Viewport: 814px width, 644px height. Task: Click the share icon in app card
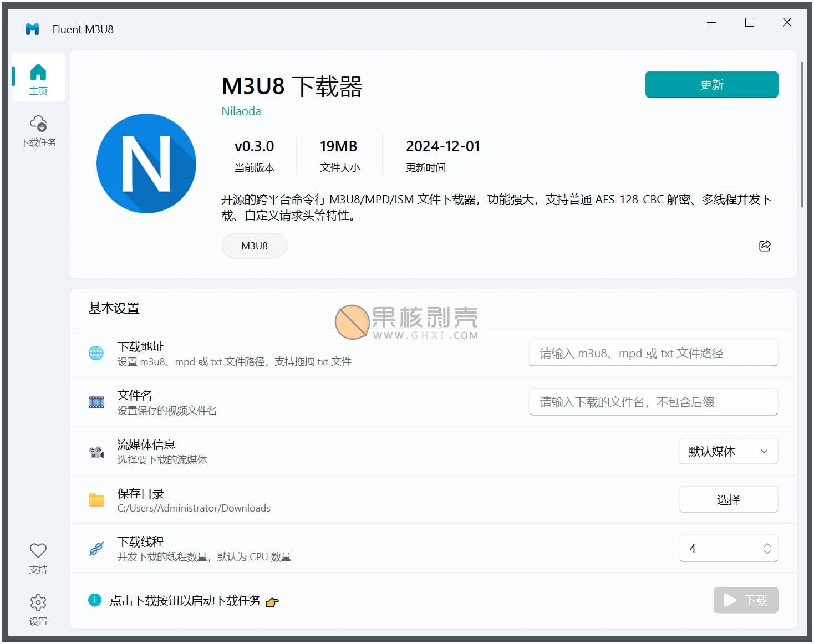click(765, 246)
